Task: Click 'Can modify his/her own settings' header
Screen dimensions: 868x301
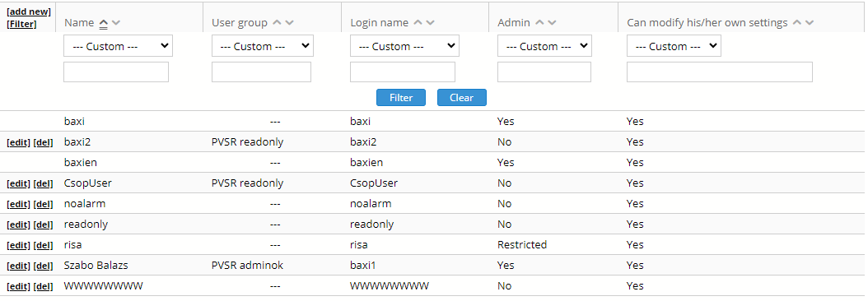Action: tap(707, 23)
